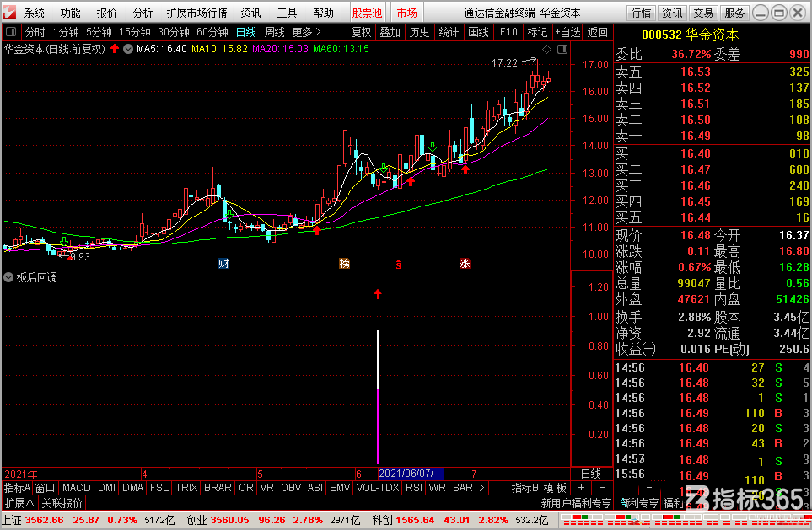This screenshot has width=812, height=530.
Task: Click the red S marker below chart
Action: pyautogui.click(x=399, y=265)
